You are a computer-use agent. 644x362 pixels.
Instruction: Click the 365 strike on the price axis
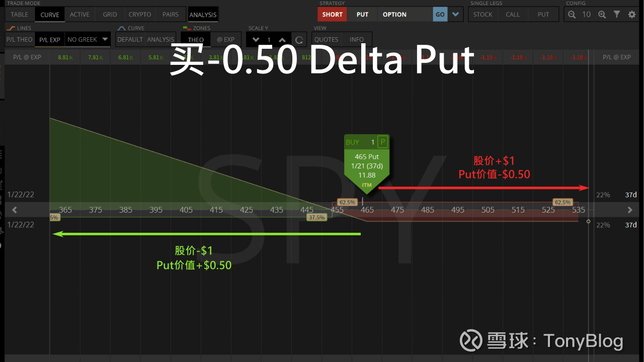65,210
